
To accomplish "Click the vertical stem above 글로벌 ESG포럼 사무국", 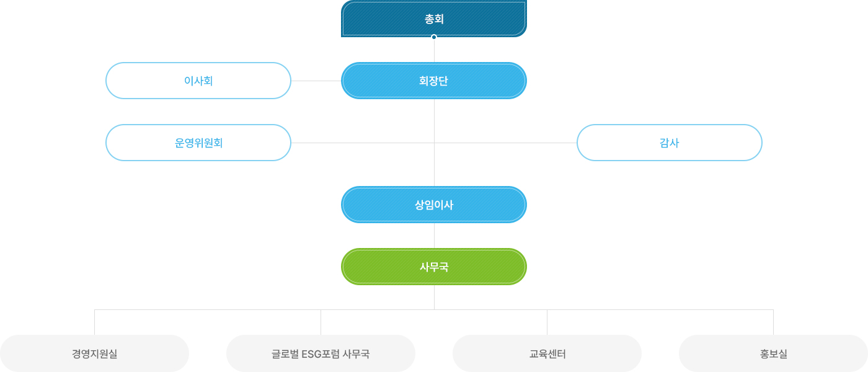I will 321,322.
